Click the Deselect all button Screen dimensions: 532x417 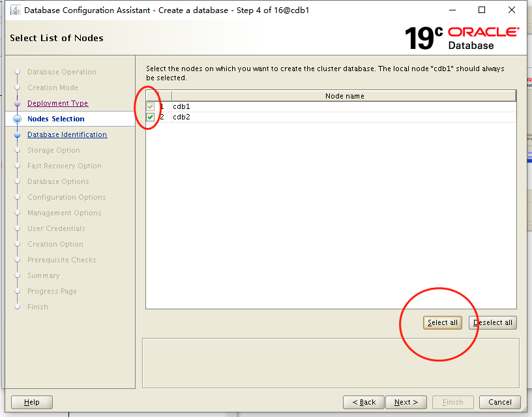(x=493, y=322)
